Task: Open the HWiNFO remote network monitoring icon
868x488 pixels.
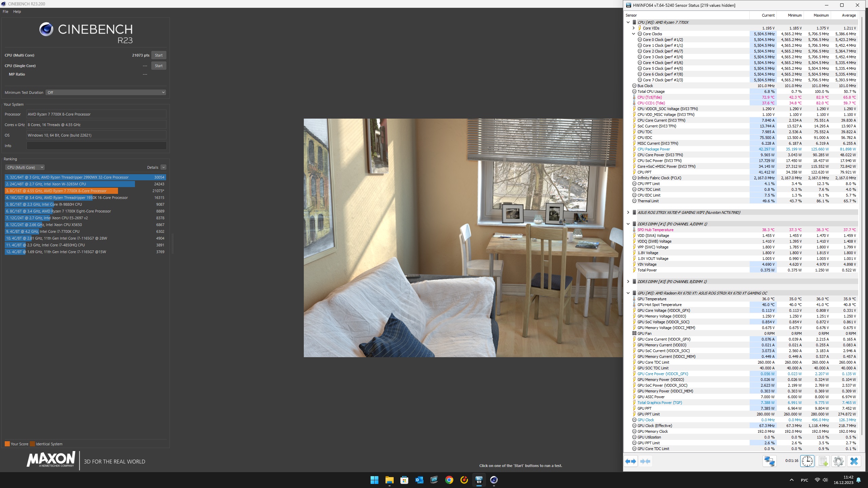Action: (x=769, y=461)
